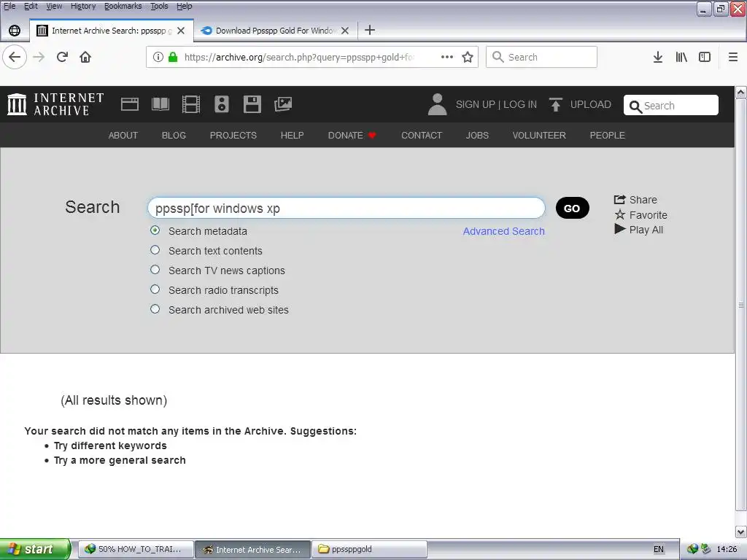
Task: Focus the main search query field
Action: pos(347,208)
